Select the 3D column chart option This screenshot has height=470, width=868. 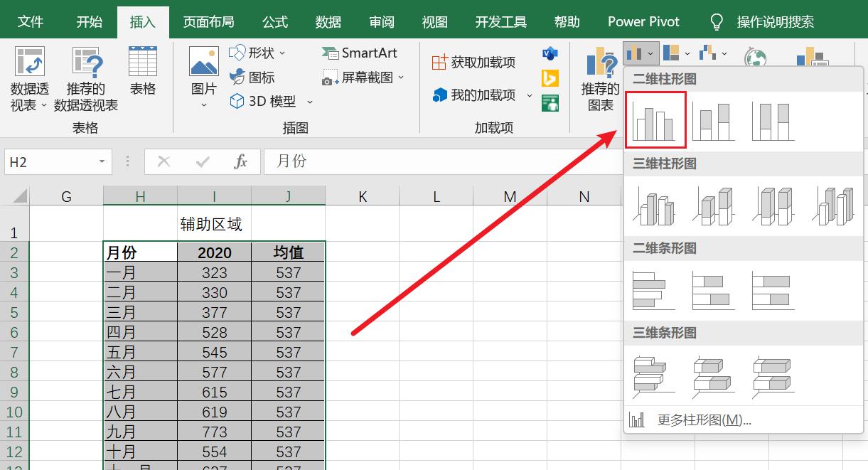tap(833, 206)
